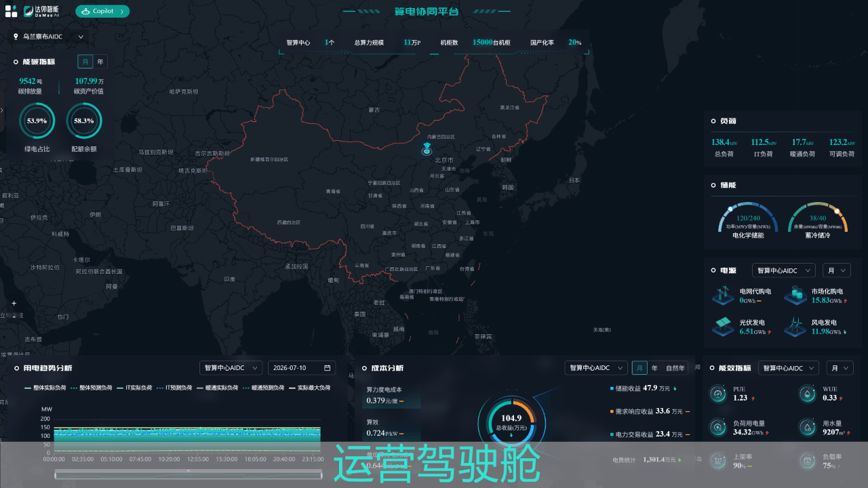Open 成本分析 智算中心AIDC dropdown
This screenshot has height=488, width=868.
(596, 368)
